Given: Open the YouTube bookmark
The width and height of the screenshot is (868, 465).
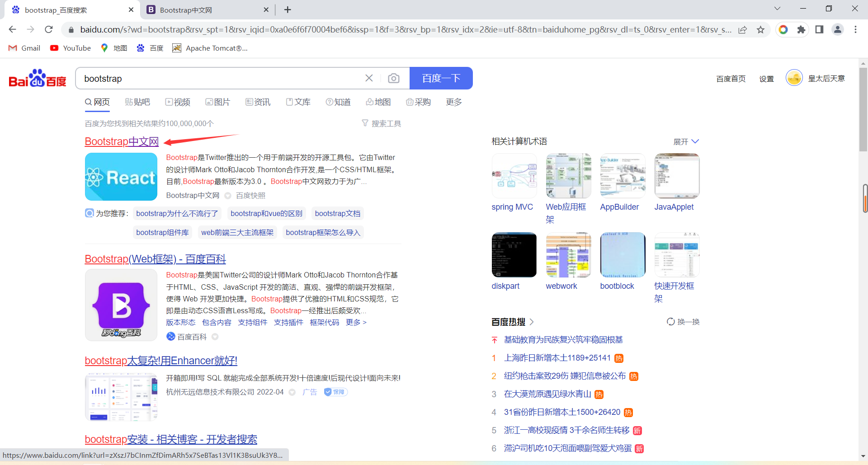Looking at the screenshot, I should pyautogui.click(x=71, y=48).
